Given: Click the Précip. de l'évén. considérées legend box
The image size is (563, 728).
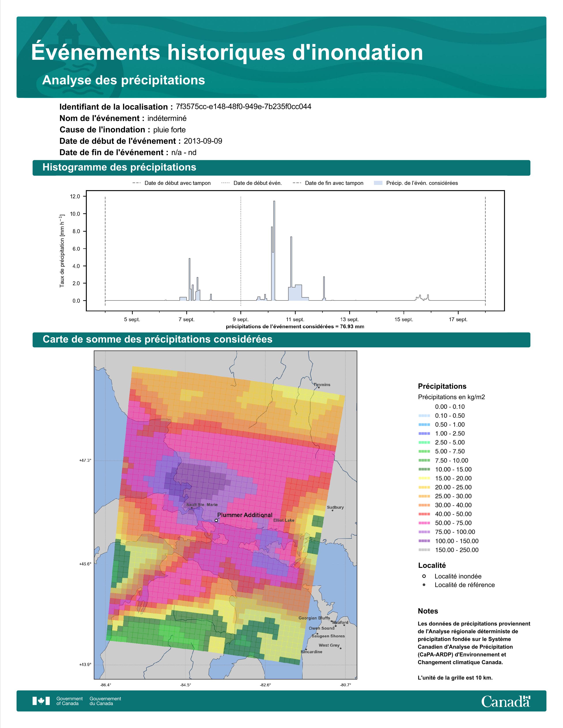Looking at the screenshot, I should click(x=378, y=183).
